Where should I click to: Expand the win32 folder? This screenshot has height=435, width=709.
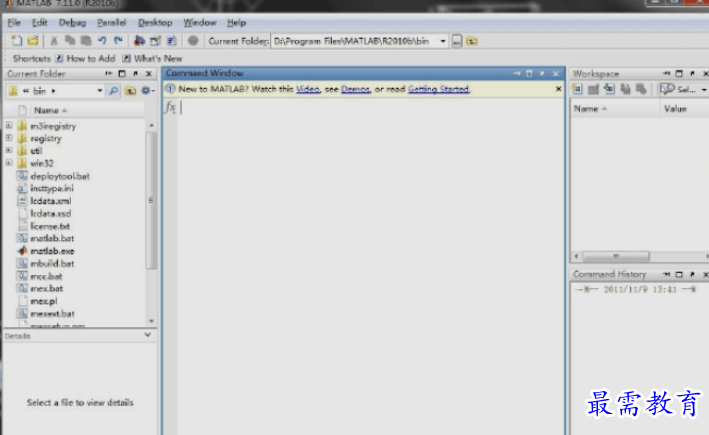click(x=9, y=162)
